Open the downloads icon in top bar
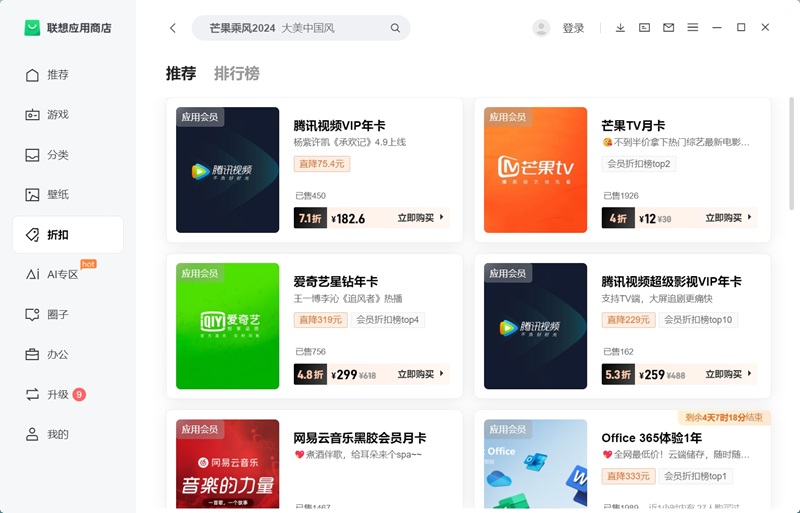The height and width of the screenshot is (513, 800). 620,28
